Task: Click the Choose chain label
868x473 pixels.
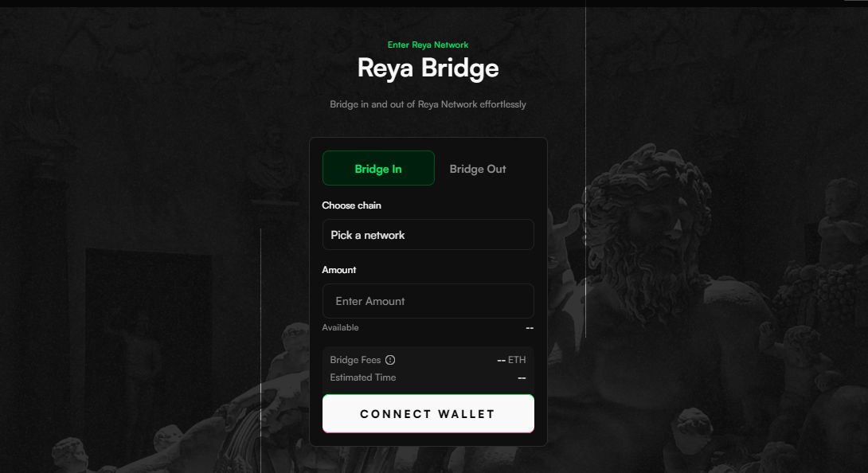Action: click(351, 205)
